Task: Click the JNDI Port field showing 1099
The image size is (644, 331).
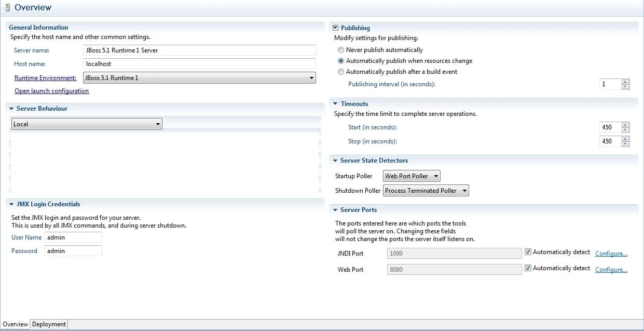Action: click(x=454, y=253)
